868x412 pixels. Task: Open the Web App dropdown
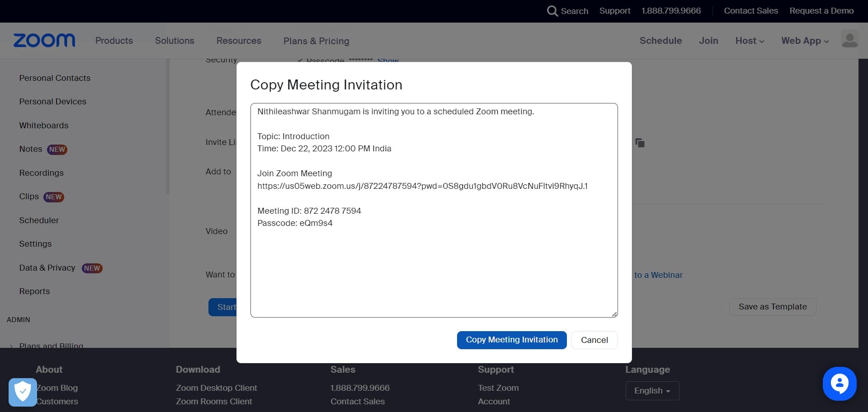pyautogui.click(x=804, y=41)
